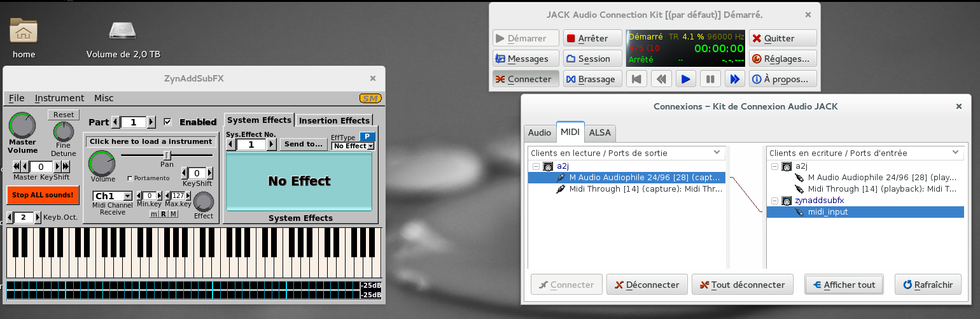Image resolution: width=980 pixels, height=319 pixels.
Task: Click the output ports column header arrow
Action: [717, 153]
